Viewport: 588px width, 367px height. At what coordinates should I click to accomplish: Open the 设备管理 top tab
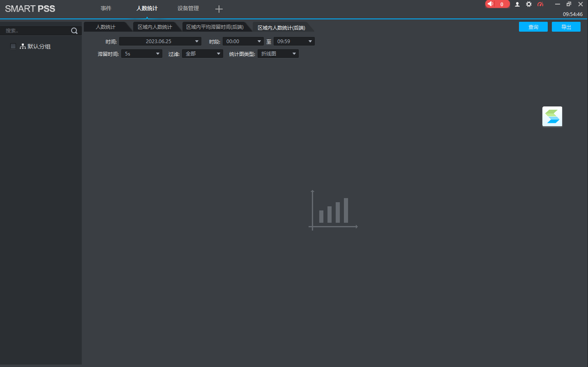[x=188, y=9]
